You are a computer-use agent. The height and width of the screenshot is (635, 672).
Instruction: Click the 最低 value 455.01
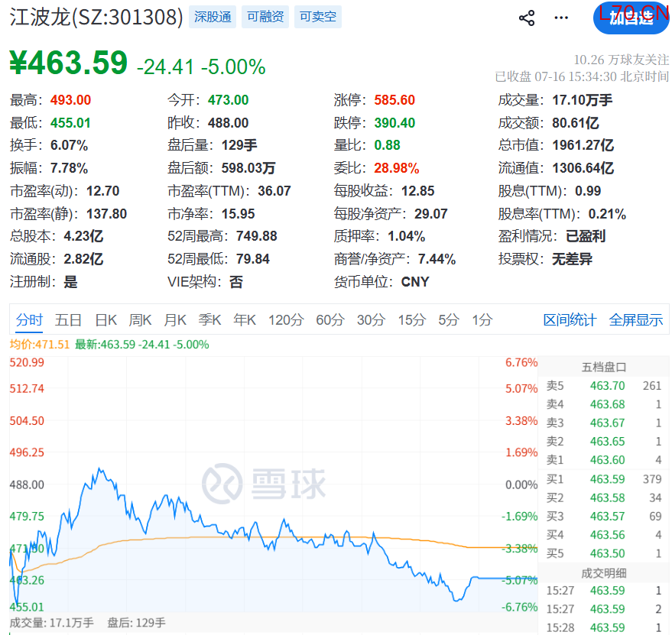(x=70, y=123)
